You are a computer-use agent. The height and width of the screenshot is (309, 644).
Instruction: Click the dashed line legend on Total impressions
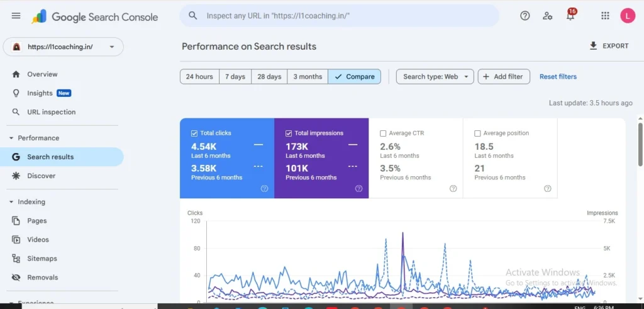tap(353, 166)
